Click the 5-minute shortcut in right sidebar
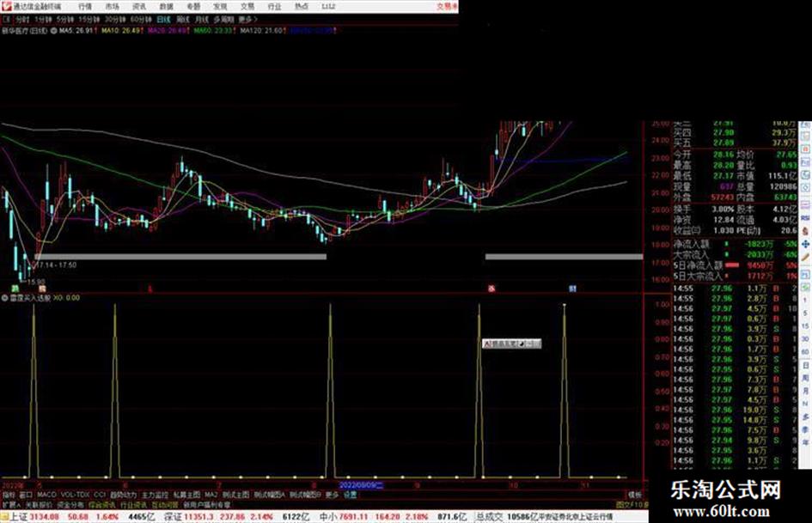Image resolution: width=812 pixels, height=523 pixels. (x=805, y=313)
